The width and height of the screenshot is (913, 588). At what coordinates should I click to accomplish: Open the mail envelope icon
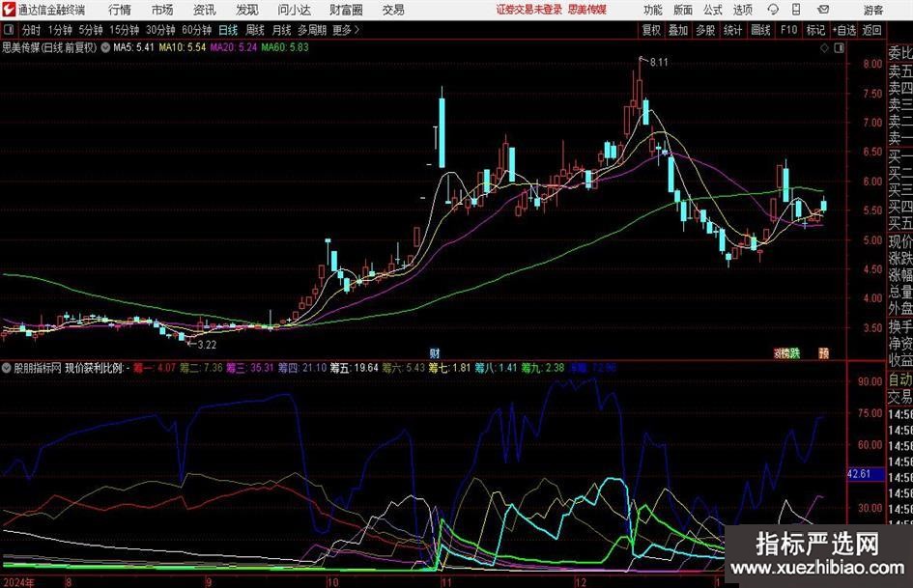point(823,10)
